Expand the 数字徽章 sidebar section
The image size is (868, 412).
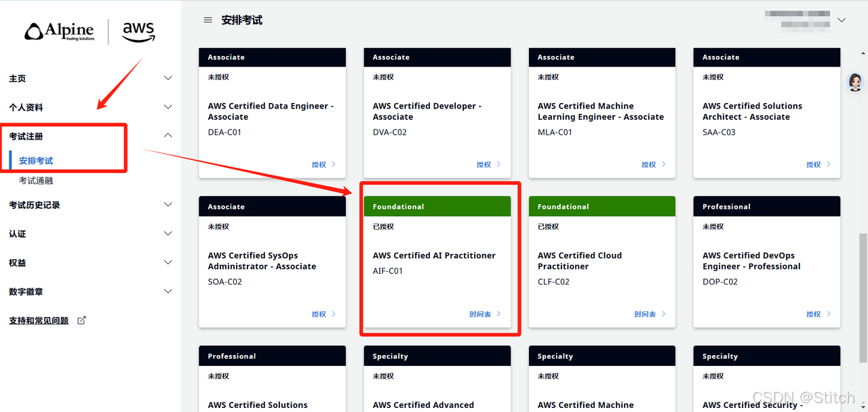pyautogui.click(x=168, y=291)
